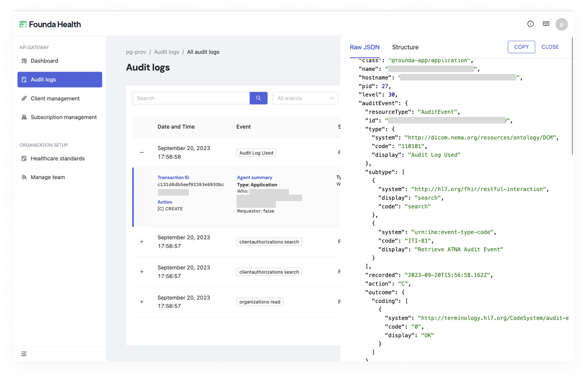This screenshot has width=588, height=379.
Task: Click the hl7.org restful-interaction URL
Action: click(478, 189)
